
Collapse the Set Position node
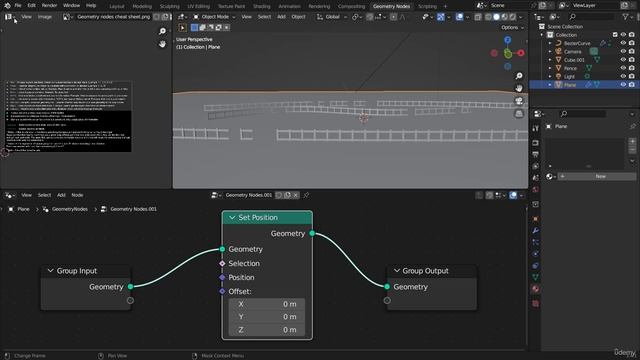point(232,218)
